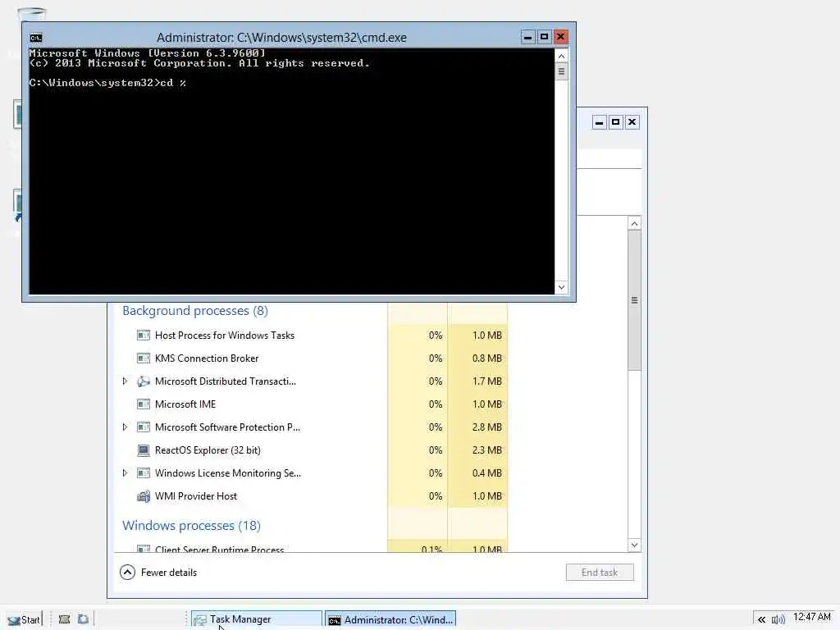This screenshot has height=630, width=840.
Task: Switch to Task Manager taskbar button
Action: pyautogui.click(x=257, y=619)
